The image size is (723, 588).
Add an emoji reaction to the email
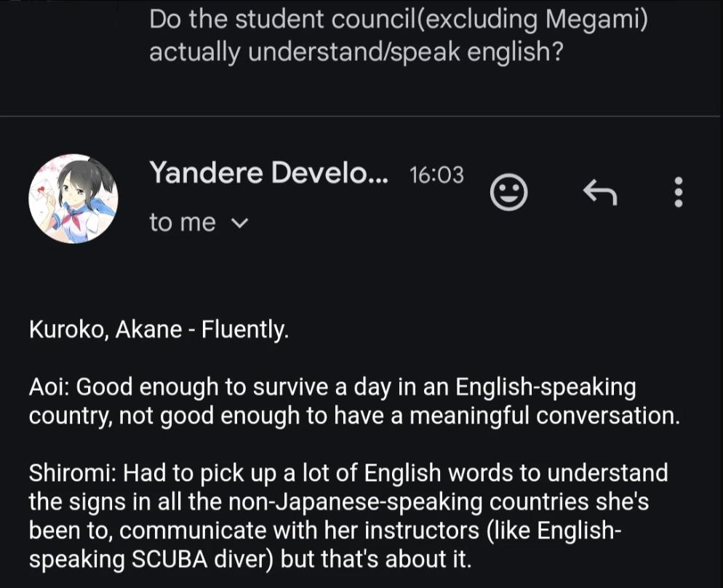[x=508, y=192]
